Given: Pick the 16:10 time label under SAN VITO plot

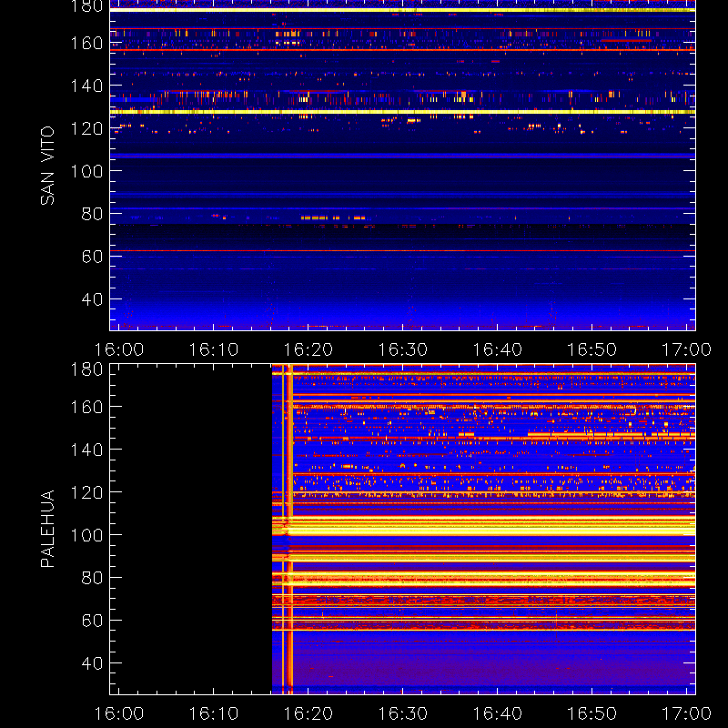Looking at the screenshot, I should (x=214, y=349).
